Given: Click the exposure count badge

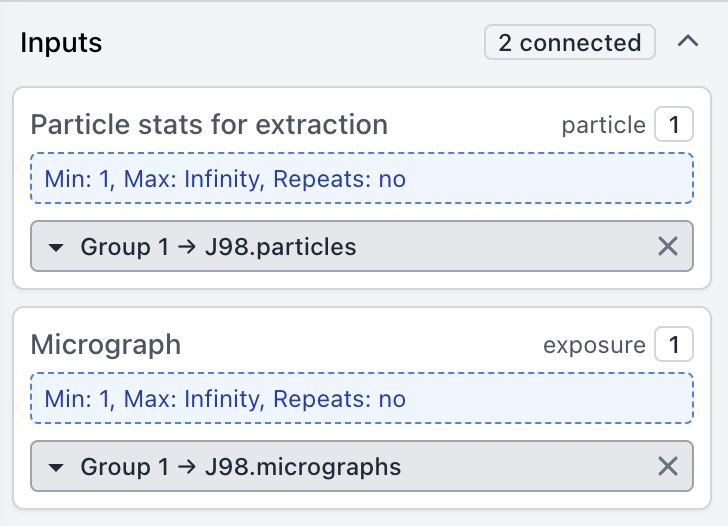Looking at the screenshot, I should coord(673,345).
